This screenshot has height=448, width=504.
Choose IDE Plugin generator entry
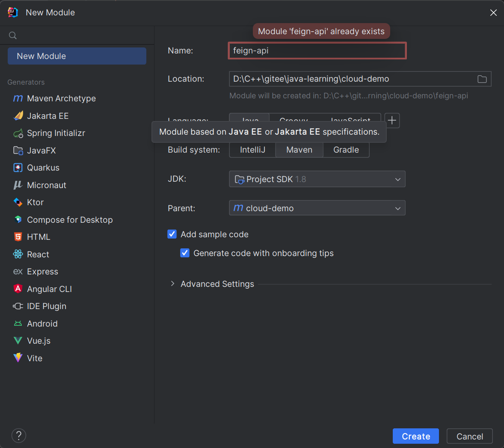(77, 306)
